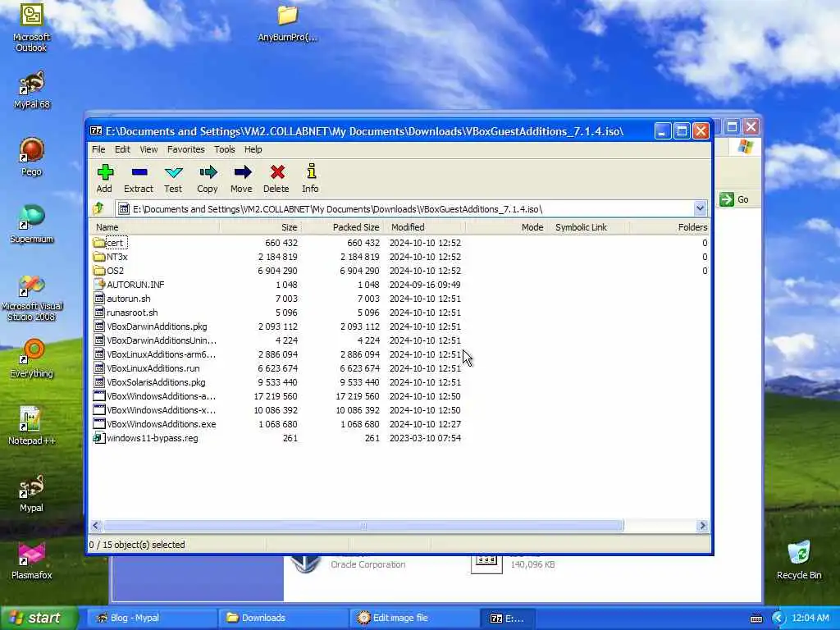
Task: Sort list by Modified column
Action: pyautogui.click(x=424, y=227)
